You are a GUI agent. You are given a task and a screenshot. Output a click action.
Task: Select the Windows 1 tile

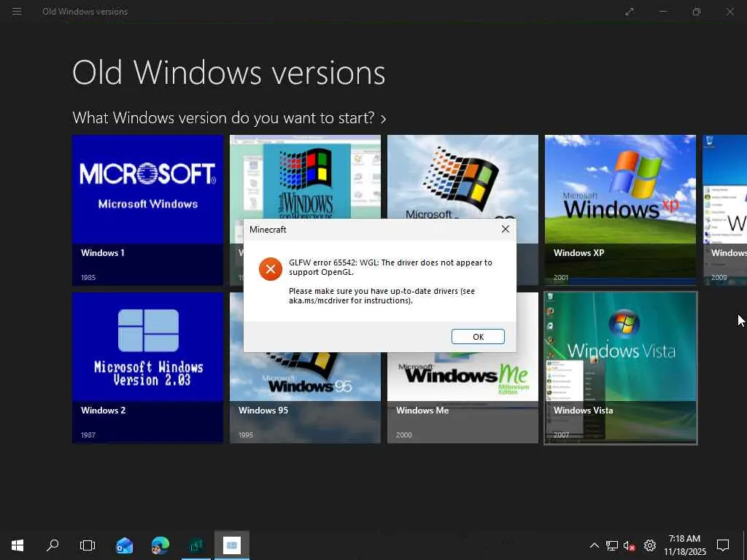(147, 210)
